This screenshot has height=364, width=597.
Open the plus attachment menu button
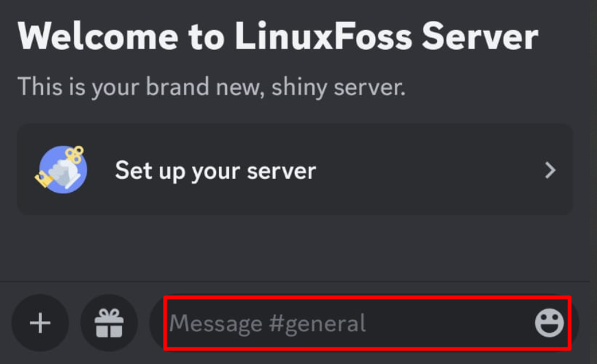[x=40, y=323]
